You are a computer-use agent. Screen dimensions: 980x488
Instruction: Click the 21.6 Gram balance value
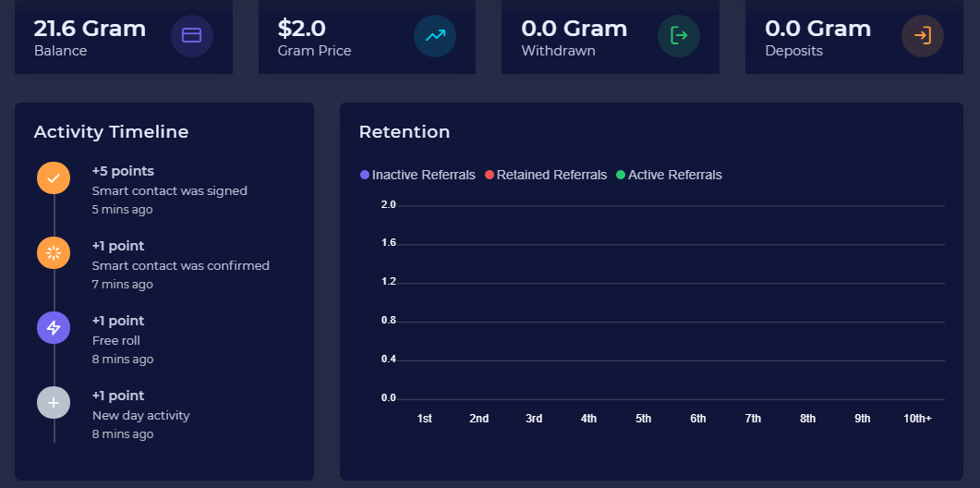click(90, 29)
